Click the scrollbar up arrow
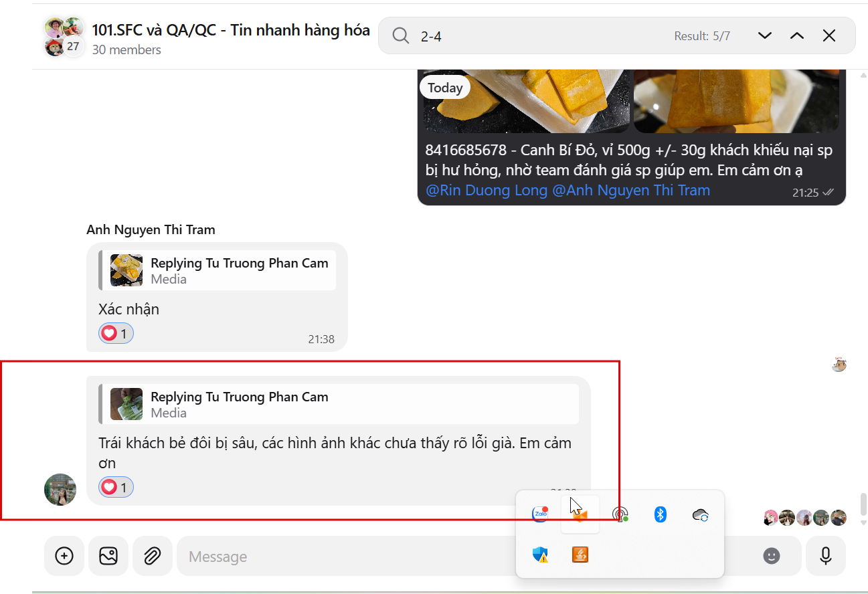The image size is (868, 594). point(863,76)
